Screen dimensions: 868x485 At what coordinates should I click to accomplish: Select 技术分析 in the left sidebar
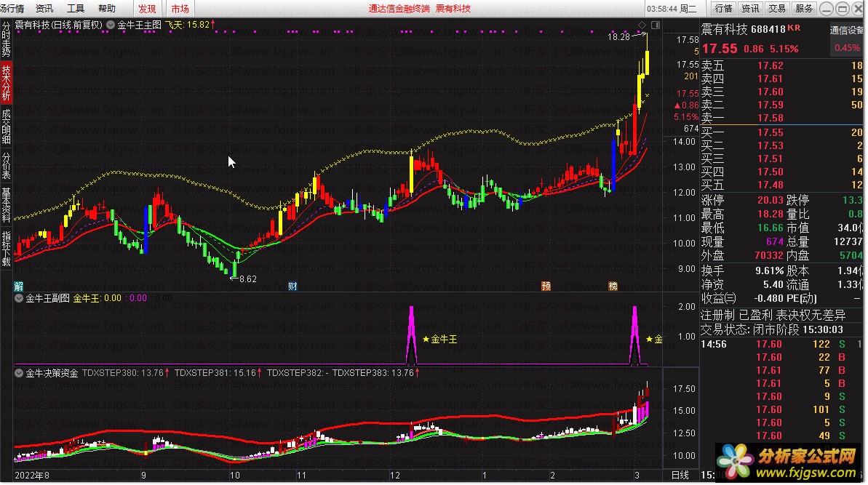tap(6, 82)
